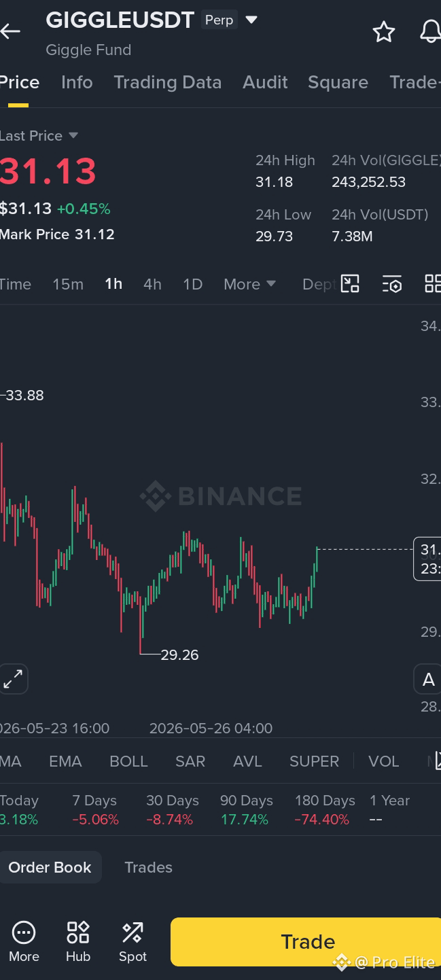441x980 pixels.
Task: Enable the MA indicator
Action: point(10,761)
